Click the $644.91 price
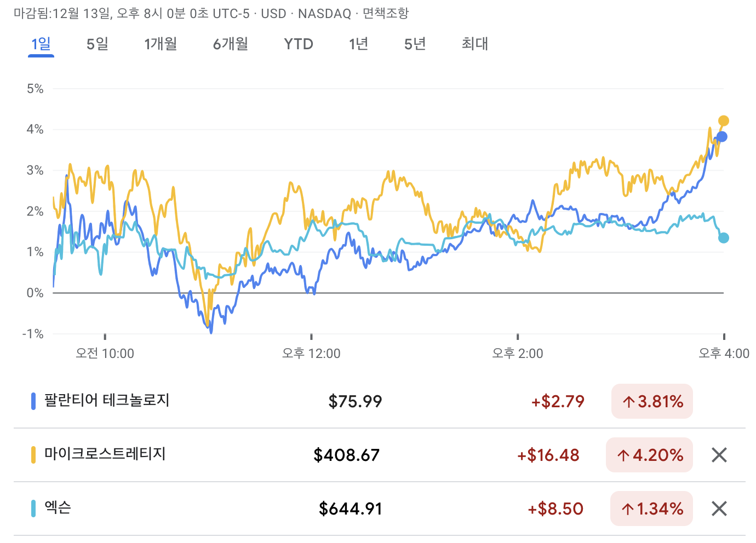 pos(351,509)
